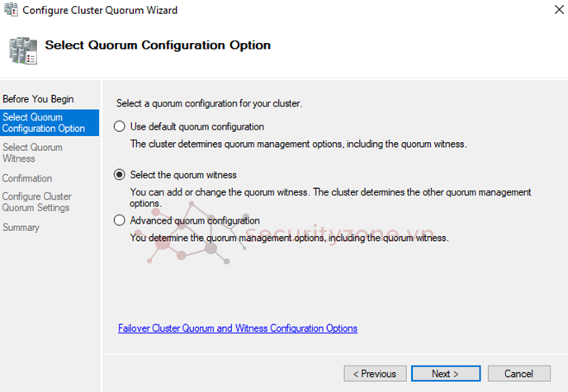Click the 'Confirmation' step in the sidebar
568x392 pixels.
pos(27,178)
